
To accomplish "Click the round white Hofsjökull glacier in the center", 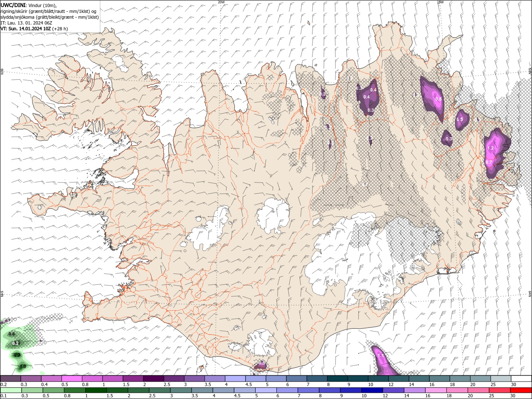I will click(273, 216).
